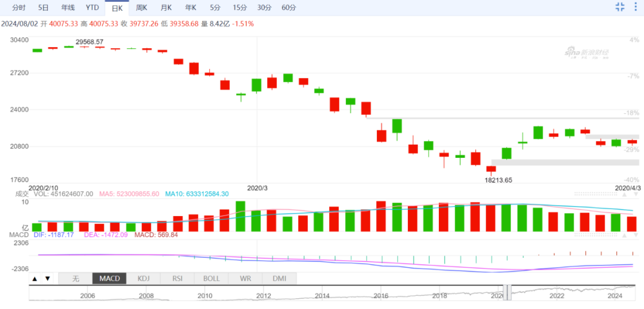Click the candlestick at the 18213.65 low
The height and width of the screenshot is (309, 644).
click(491, 168)
